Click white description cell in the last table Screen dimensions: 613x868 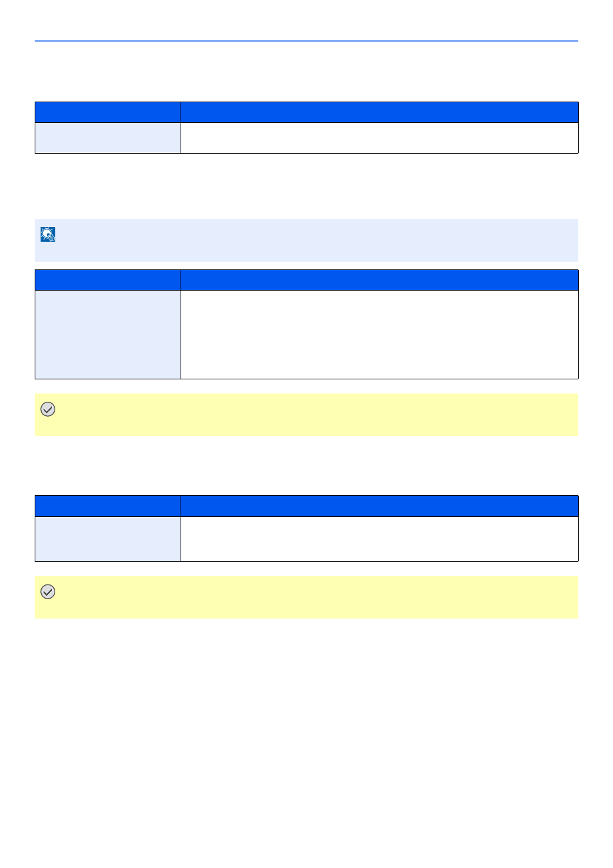coord(380,539)
